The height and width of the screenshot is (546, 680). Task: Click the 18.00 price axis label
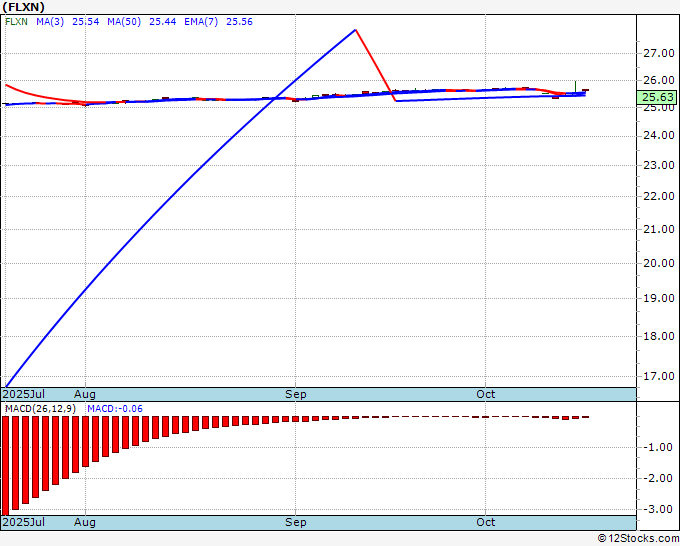(x=658, y=336)
